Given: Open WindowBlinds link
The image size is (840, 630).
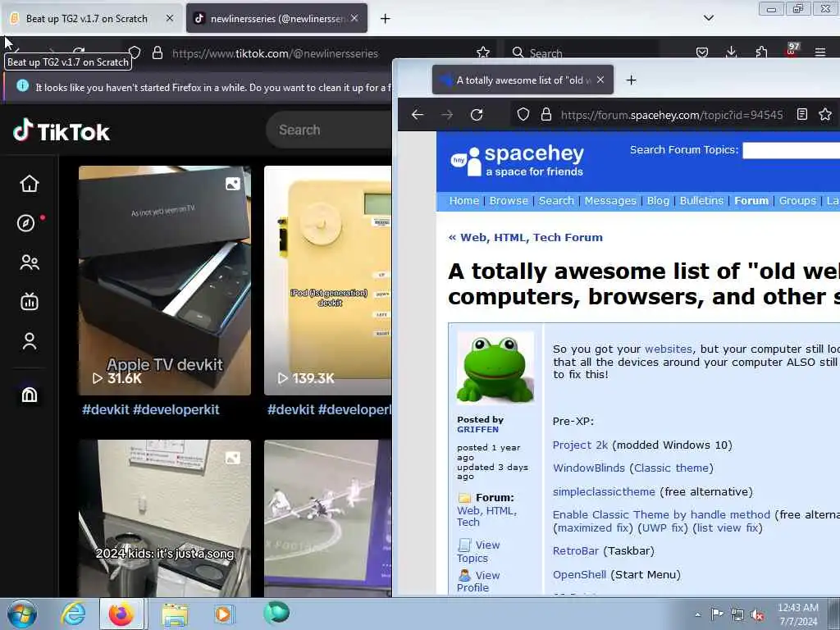Looking at the screenshot, I should [589, 468].
